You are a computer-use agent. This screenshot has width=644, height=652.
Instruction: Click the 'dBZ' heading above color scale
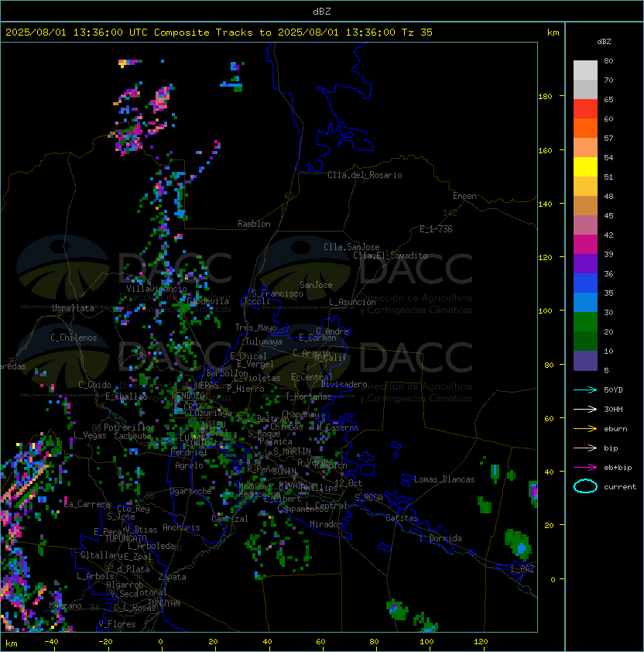coord(604,42)
